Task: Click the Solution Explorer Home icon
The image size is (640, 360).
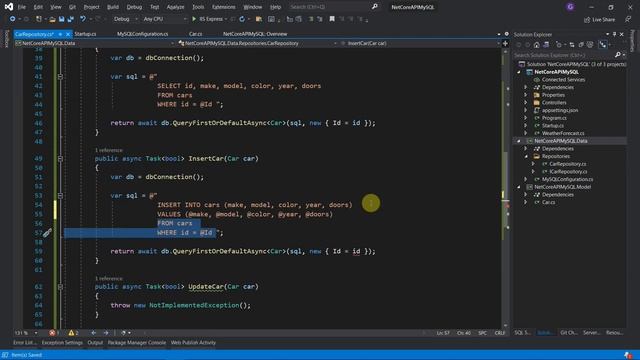Action: 537,45
